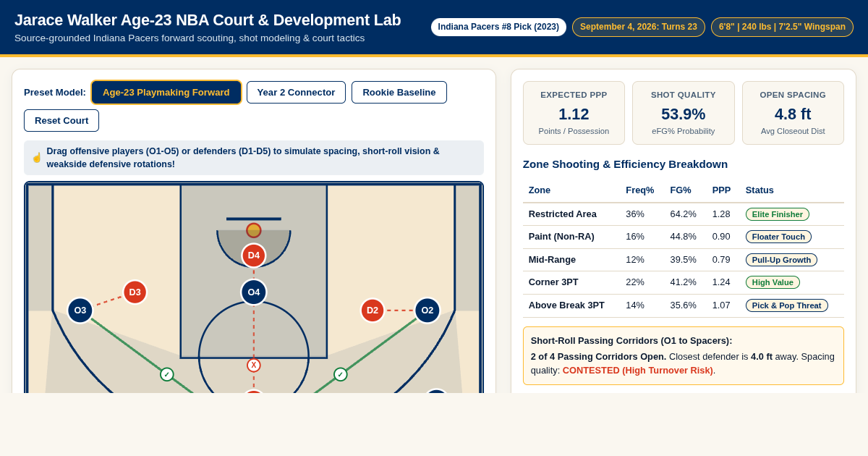Click the Jarace Walker Lab page title
Screen dimensions: 868x456
(208, 20)
